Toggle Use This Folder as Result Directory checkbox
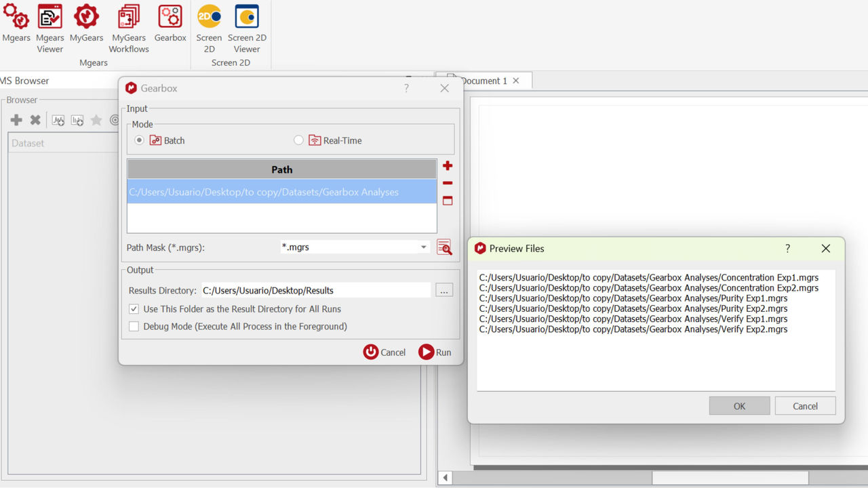 click(134, 309)
